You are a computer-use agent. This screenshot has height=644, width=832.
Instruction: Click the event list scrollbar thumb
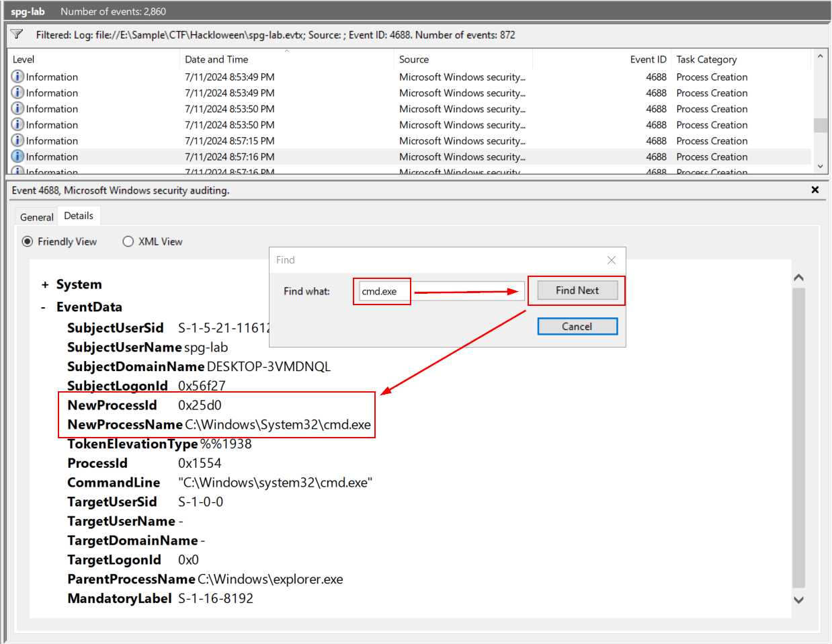point(820,126)
